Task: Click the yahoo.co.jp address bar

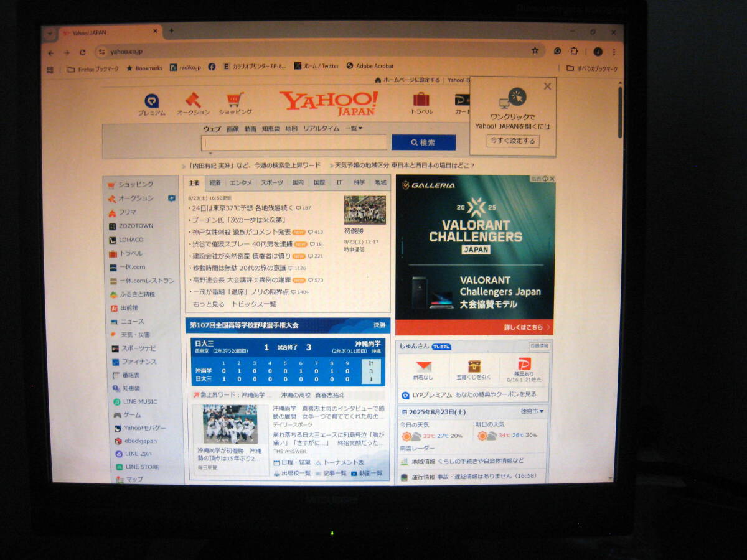Action: tap(317, 52)
